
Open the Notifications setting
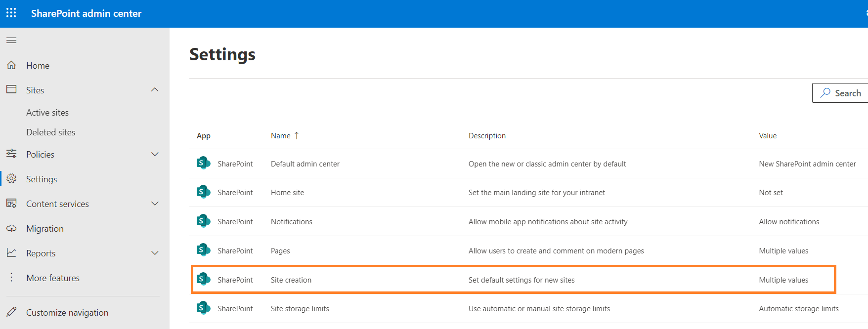(292, 221)
